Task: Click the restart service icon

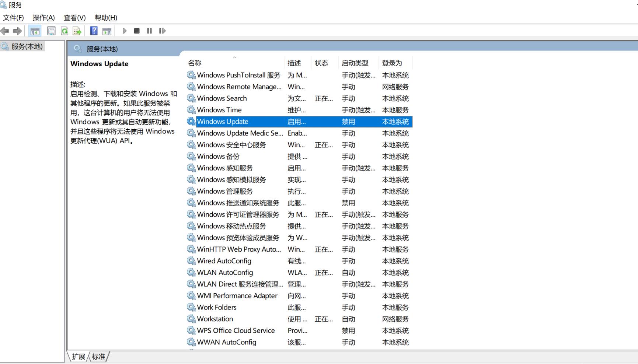Action: pos(162,31)
